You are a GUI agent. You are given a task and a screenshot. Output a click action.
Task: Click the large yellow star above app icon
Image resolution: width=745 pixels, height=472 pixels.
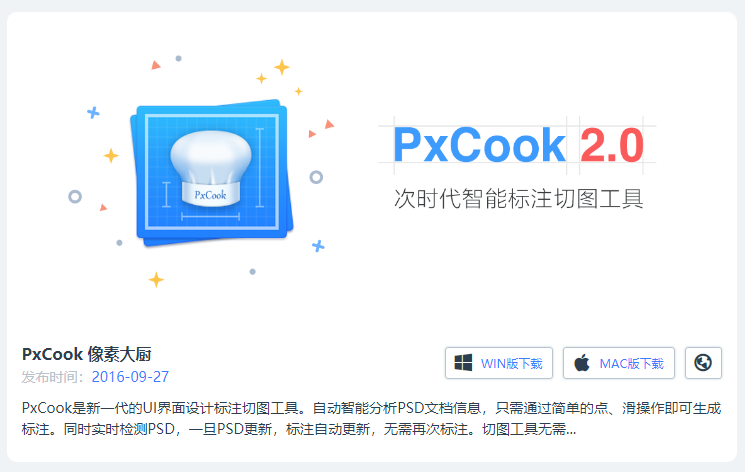click(282, 67)
